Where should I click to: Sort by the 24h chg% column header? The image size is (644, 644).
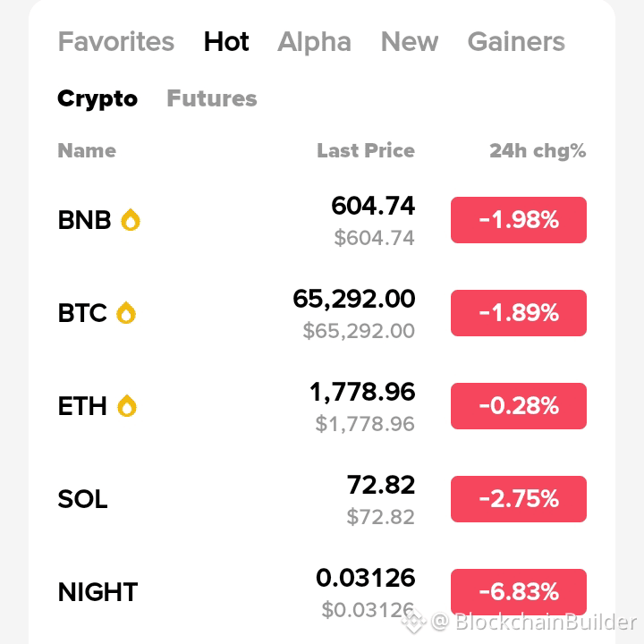click(538, 151)
